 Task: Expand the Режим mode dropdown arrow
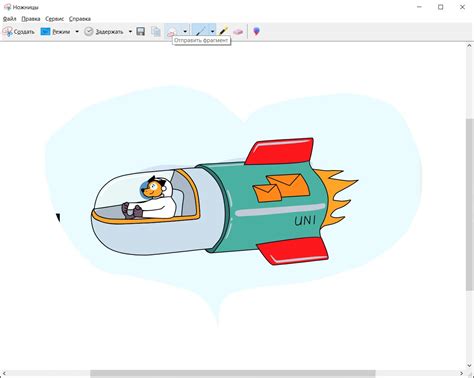(77, 32)
